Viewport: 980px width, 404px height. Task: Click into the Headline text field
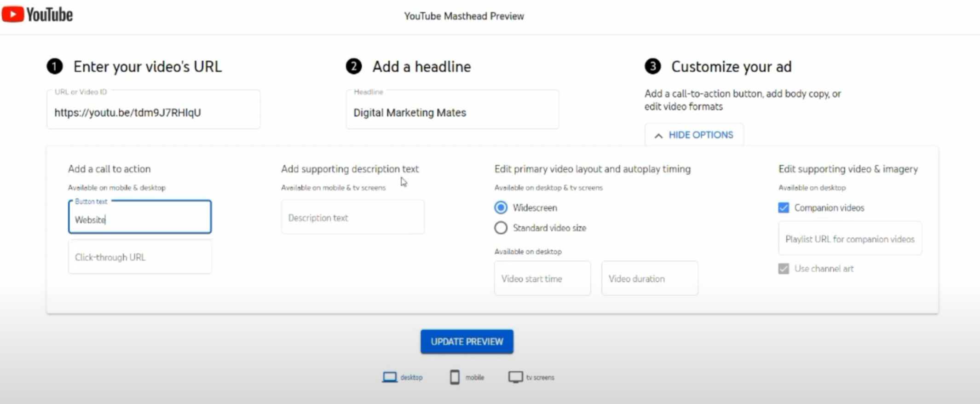[x=452, y=110]
